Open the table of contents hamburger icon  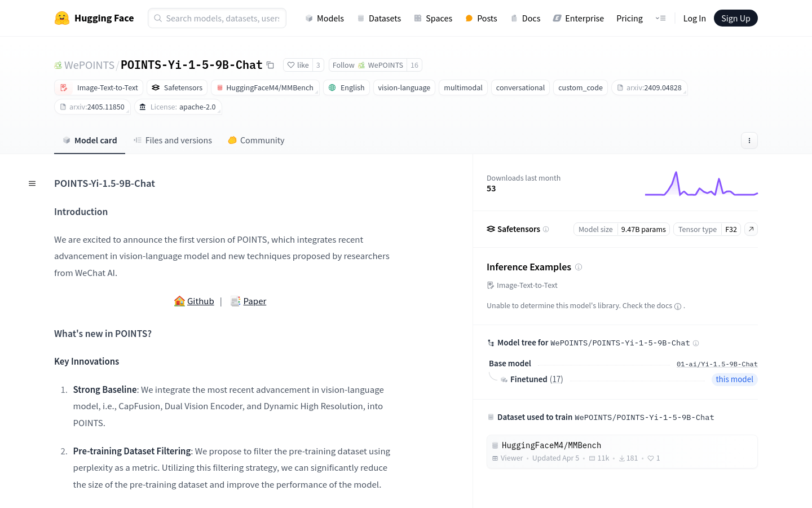[32, 183]
